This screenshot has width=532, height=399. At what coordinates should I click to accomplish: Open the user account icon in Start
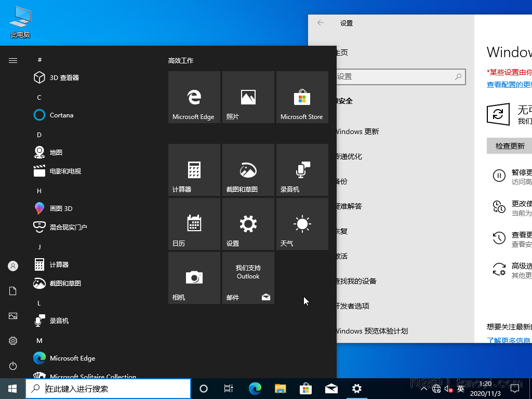(13, 266)
